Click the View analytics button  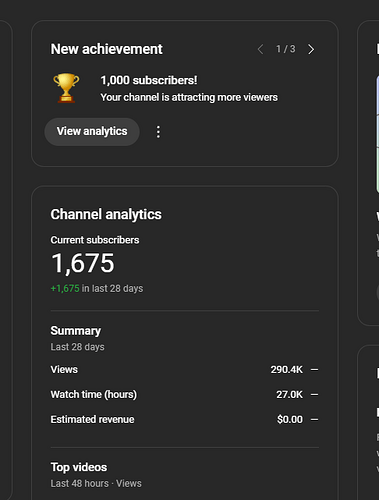pos(92,131)
